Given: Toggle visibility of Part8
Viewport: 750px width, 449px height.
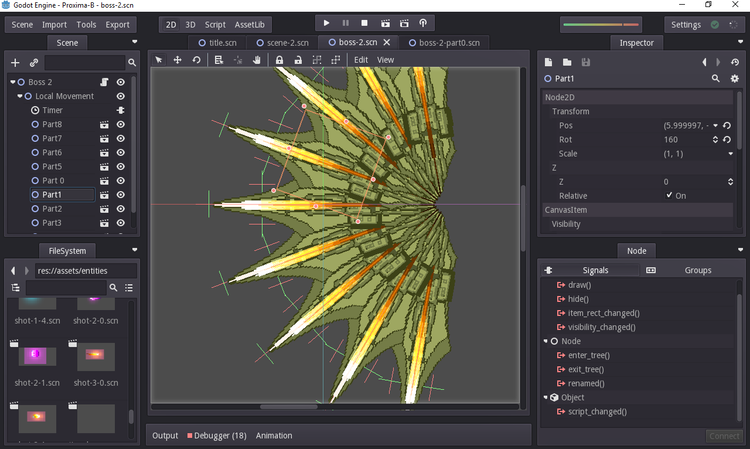Looking at the screenshot, I should (121, 124).
